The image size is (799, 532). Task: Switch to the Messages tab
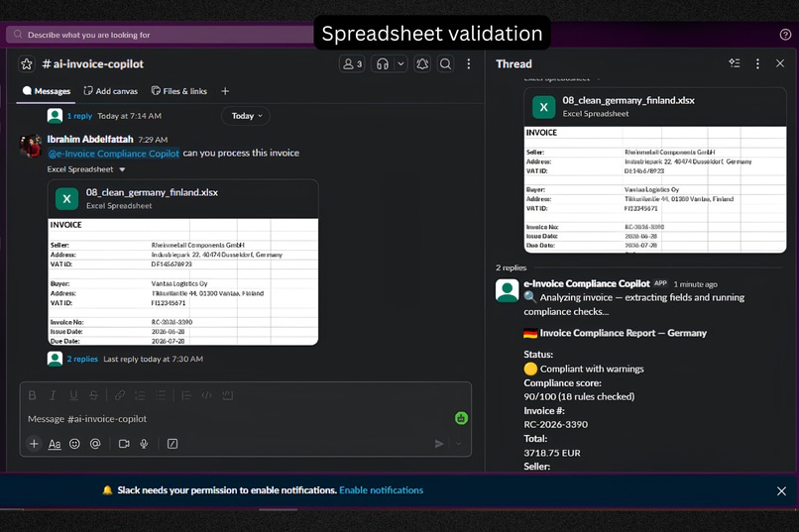pos(47,91)
